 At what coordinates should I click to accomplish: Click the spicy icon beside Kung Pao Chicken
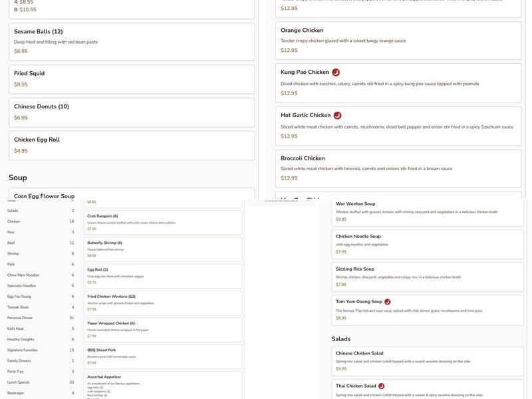(336, 72)
